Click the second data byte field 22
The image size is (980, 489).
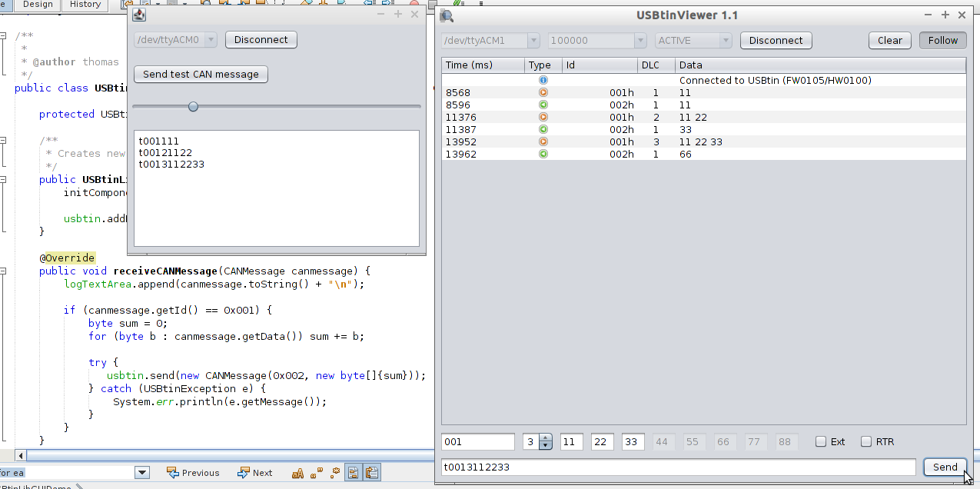pyautogui.click(x=603, y=442)
